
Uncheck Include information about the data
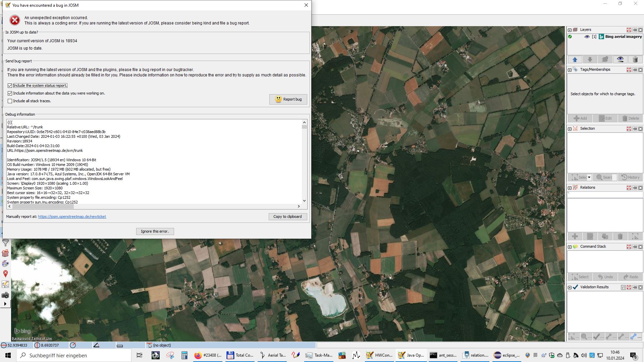click(x=10, y=94)
